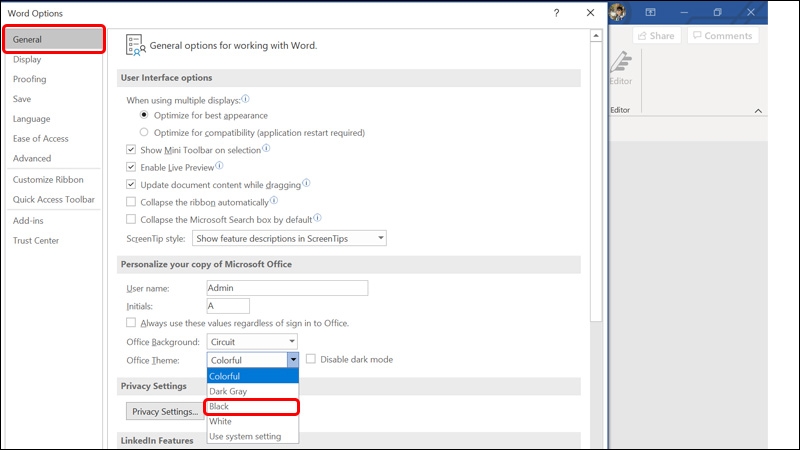Click the user account avatar in Word
This screenshot has height=450, width=800.
[x=617, y=12]
